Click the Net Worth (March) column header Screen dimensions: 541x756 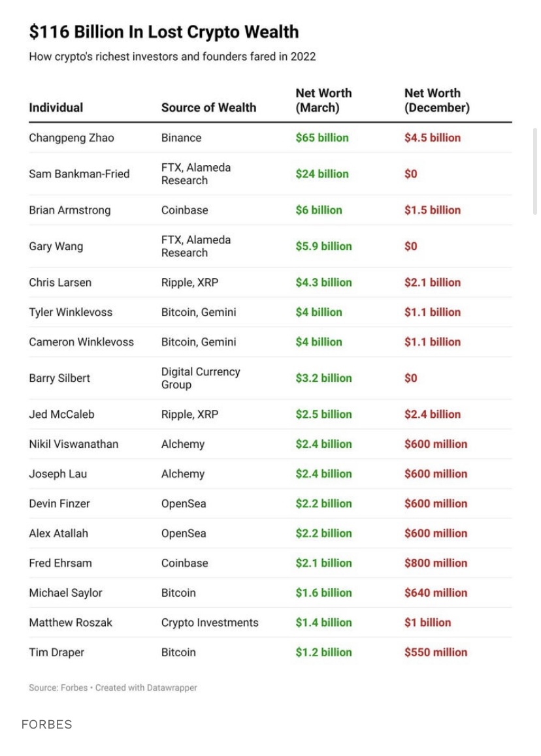323,101
